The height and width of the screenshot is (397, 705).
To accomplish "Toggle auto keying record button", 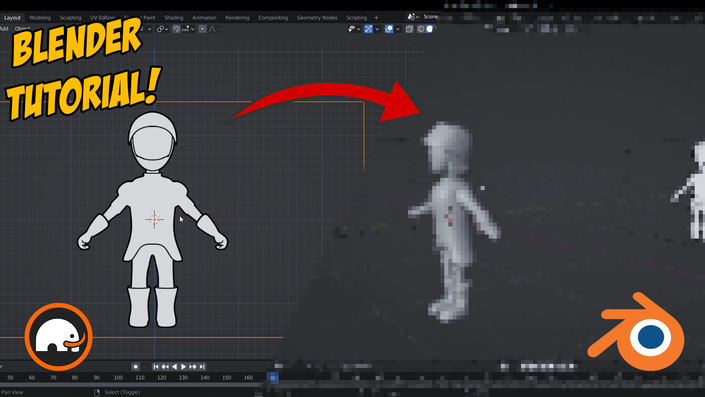I will [135, 366].
